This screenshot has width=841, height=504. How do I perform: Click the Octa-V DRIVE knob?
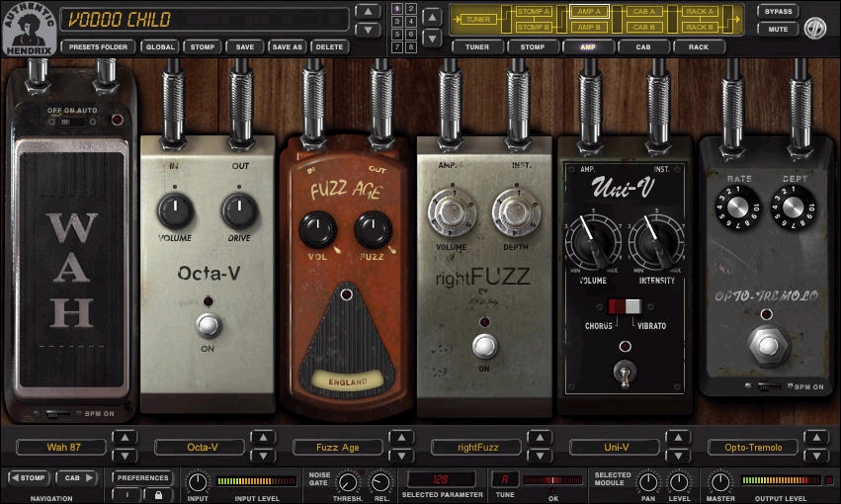(x=239, y=210)
